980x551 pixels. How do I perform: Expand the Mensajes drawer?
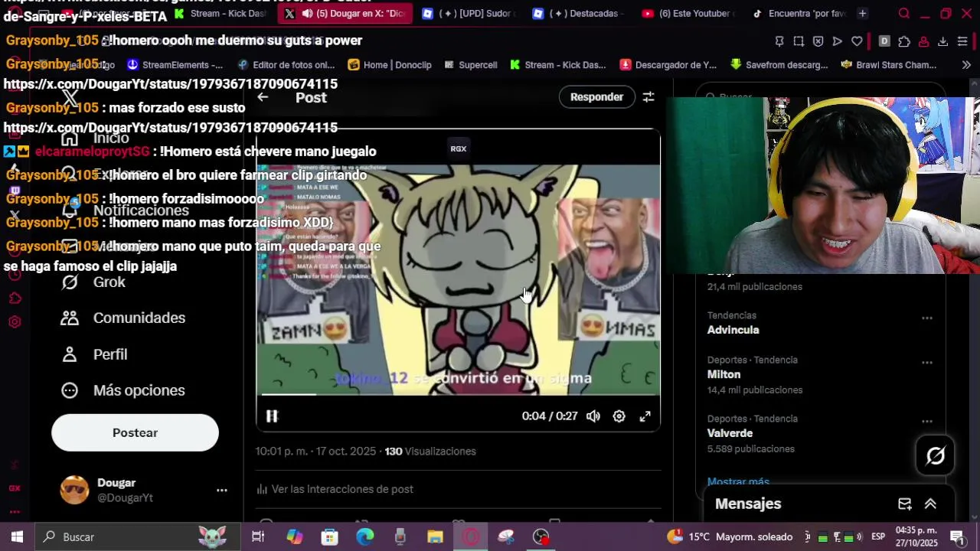(x=930, y=504)
